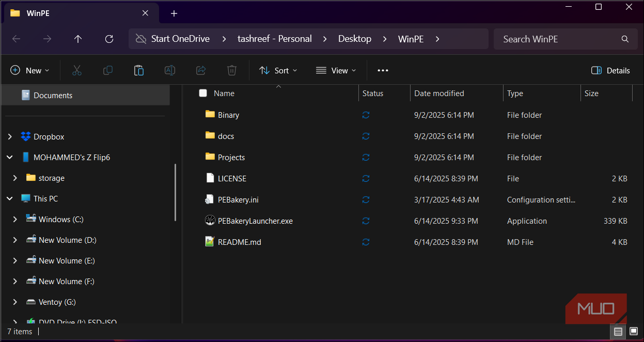This screenshot has width=644, height=342.
Task: Switch to large thumbnails view icon
Action: point(634,331)
